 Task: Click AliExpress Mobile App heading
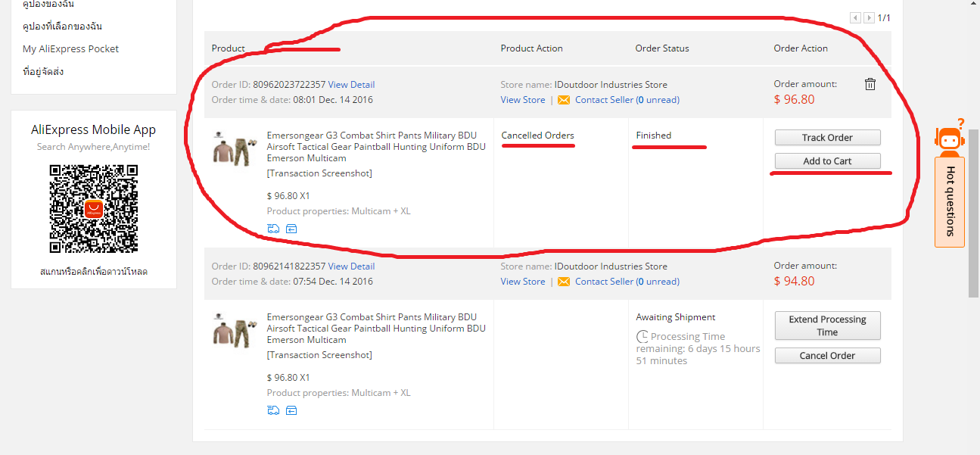(x=94, y=129)
